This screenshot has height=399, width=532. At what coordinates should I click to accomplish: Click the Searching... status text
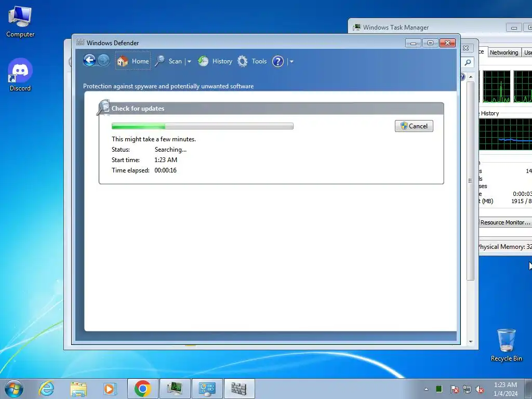[x=170, y=150]
